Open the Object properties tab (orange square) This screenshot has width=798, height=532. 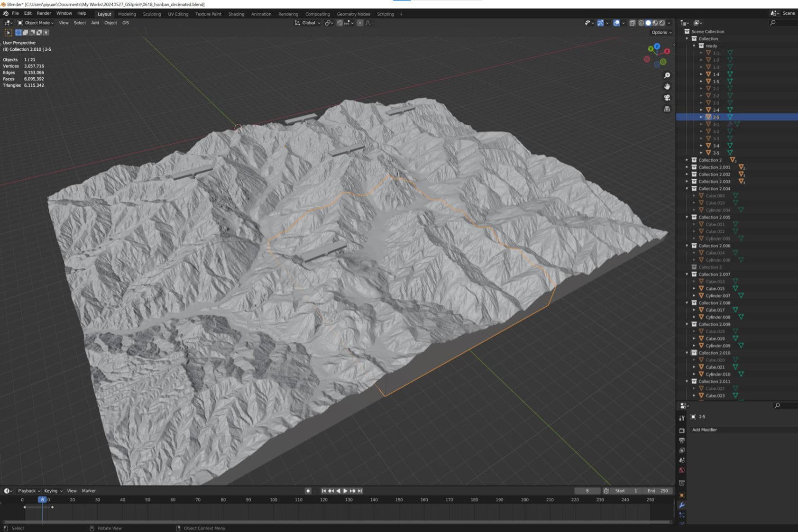(x=682, y=495)
